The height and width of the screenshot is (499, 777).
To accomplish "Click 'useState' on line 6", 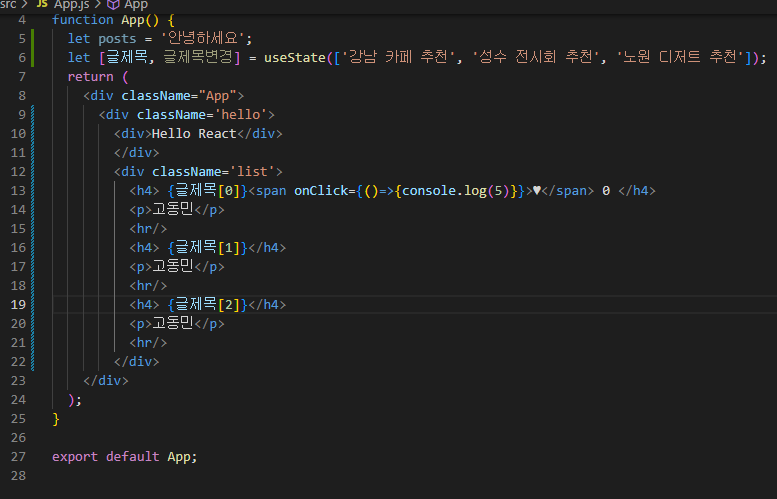I will [x=294, y=57].
